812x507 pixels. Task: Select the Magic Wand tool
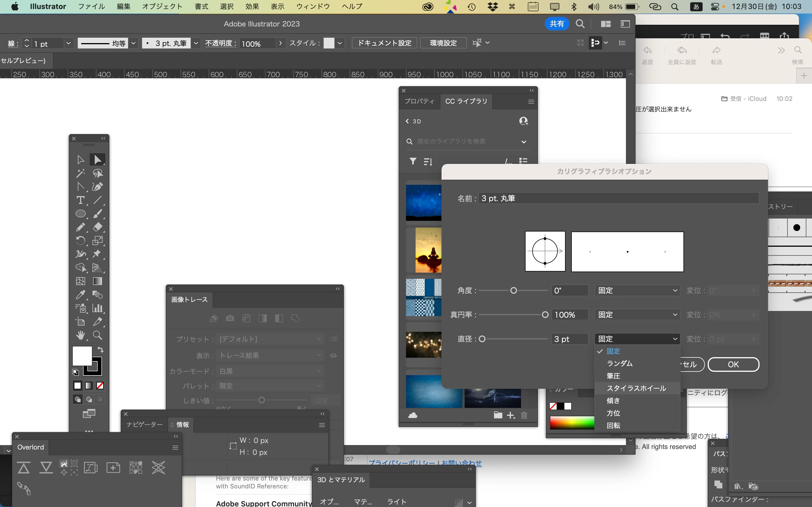pyautogui.click(x=80, y=173)
